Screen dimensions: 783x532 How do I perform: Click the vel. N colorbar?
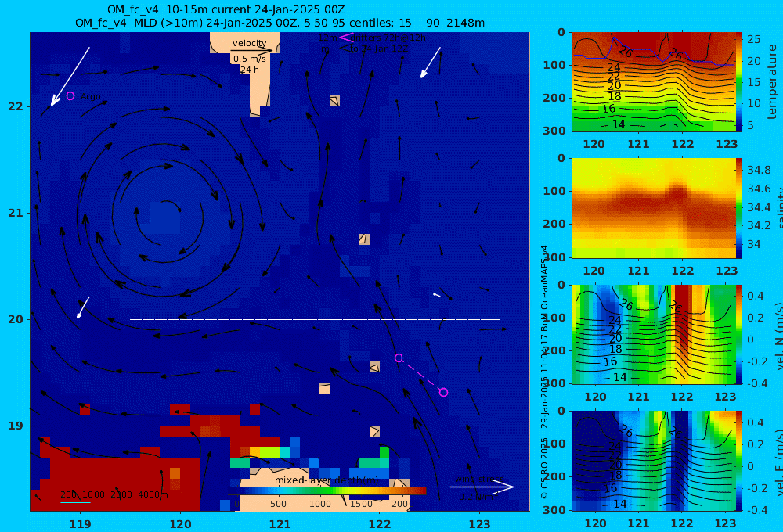click(x=739, y=334)
